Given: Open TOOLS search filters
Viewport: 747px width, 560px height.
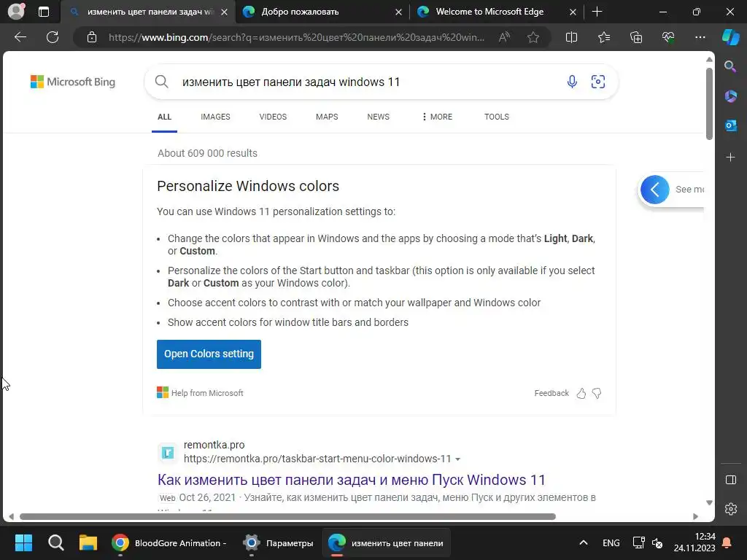Looking at the screenshot, I should [496, 117].
